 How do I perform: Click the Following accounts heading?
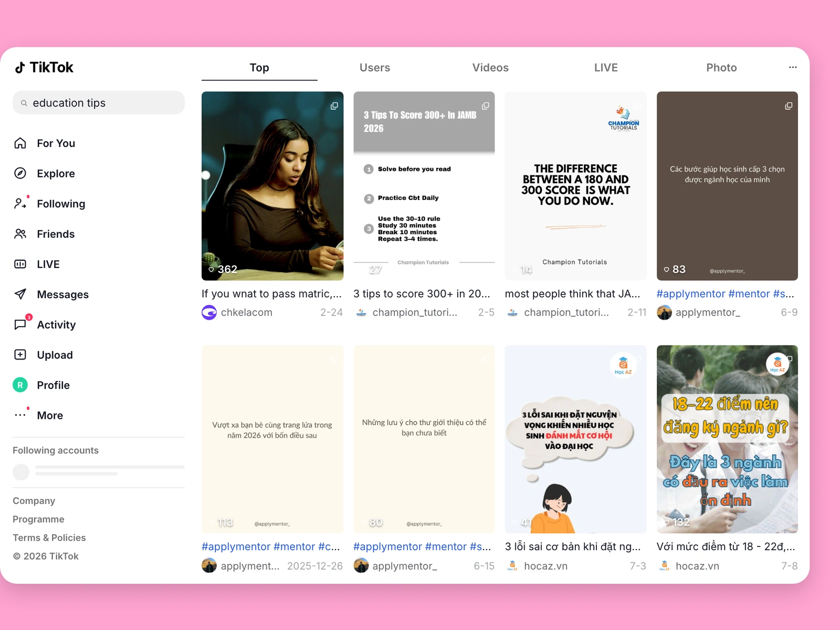point(56,450)
